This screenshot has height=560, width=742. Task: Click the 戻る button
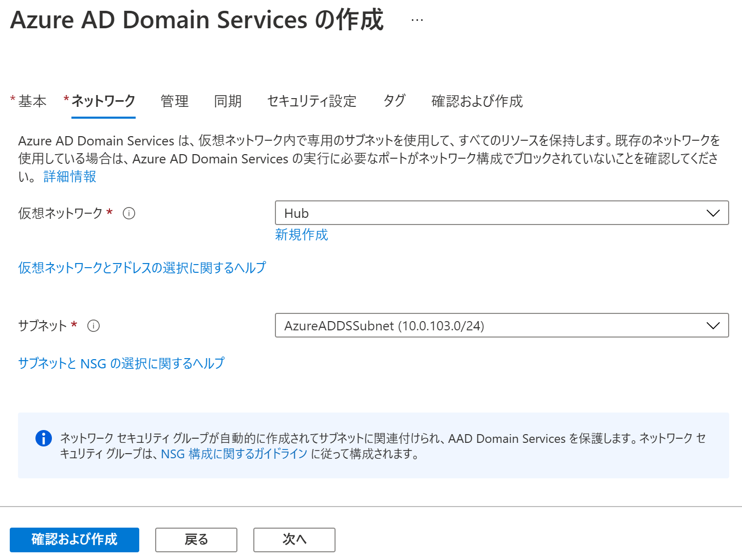coord(196,540)
